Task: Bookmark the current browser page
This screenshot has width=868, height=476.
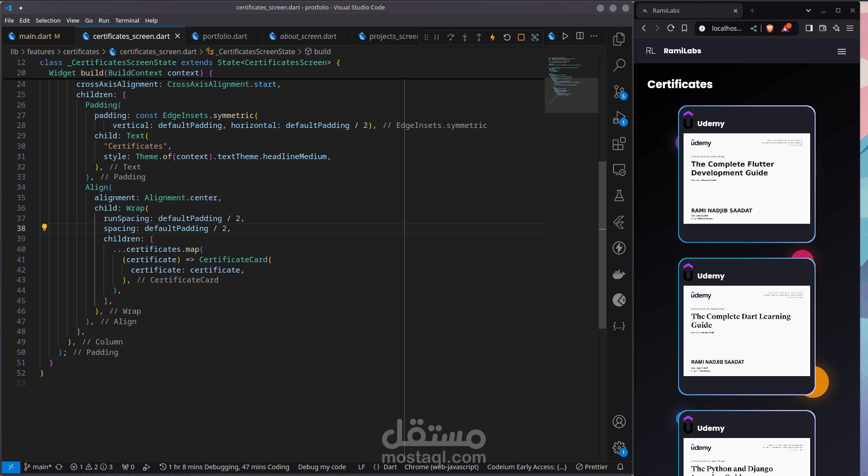Action: pyautogui.click(x=684, y=28)
